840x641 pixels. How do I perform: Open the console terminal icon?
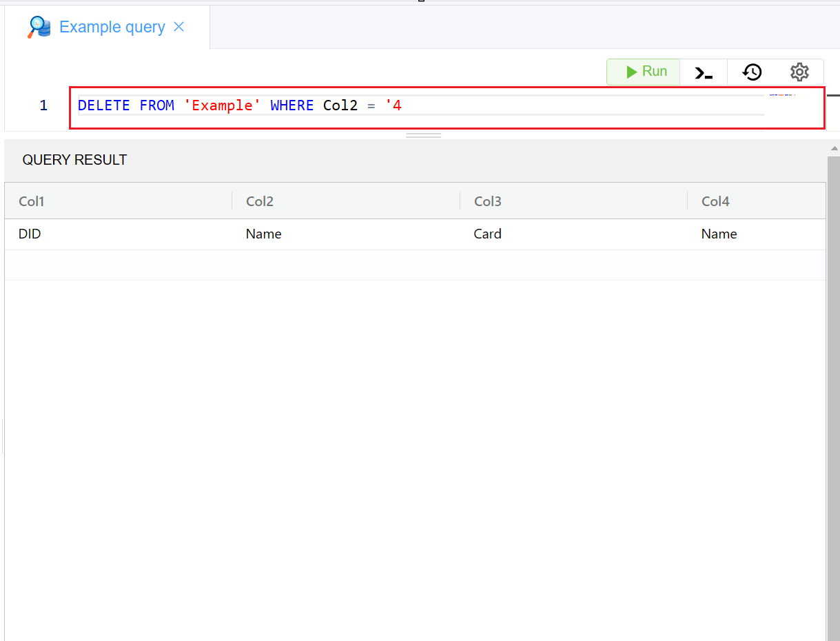tap(704, 72)
